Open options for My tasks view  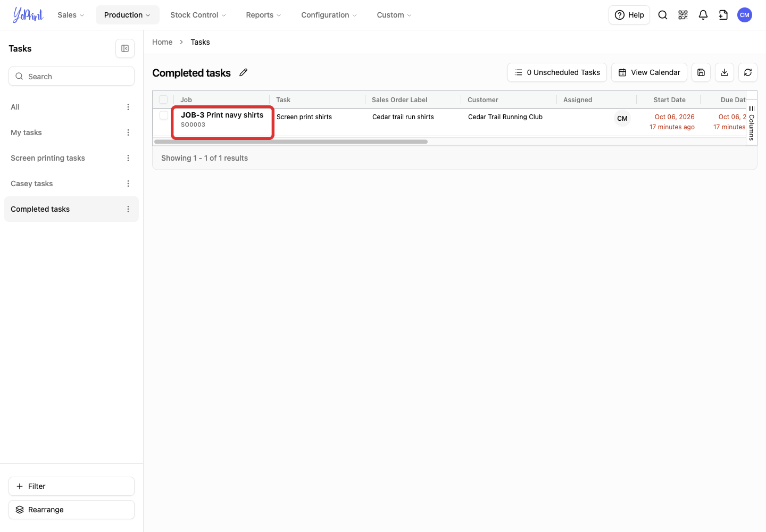click(128, 132)
